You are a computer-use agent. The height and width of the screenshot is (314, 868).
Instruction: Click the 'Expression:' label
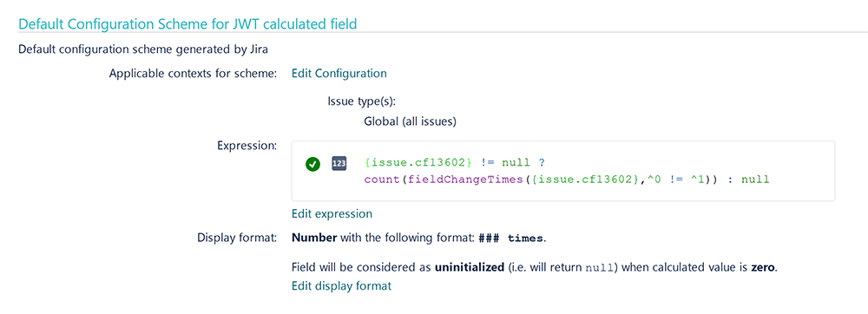tap(247, 146)
